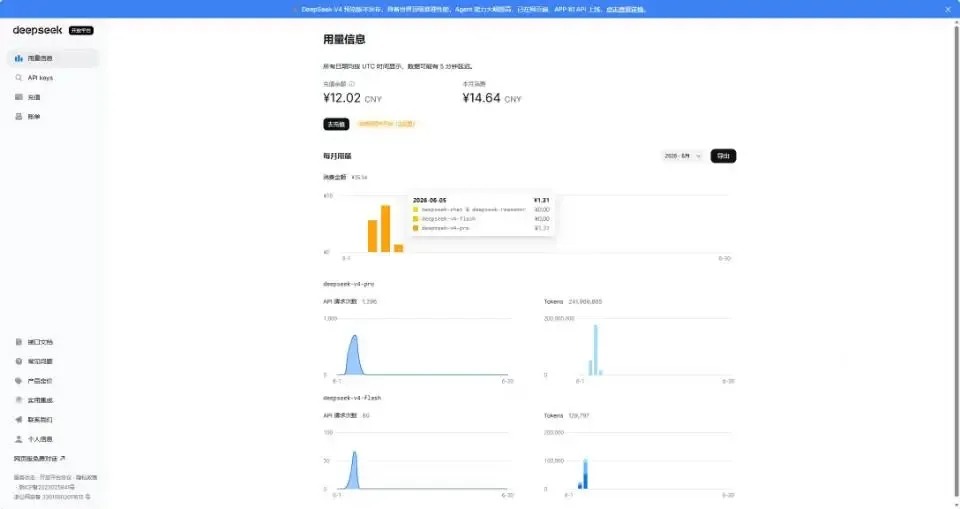Screen dimensions: 960x509
Task: Click the deepseek-v4-pro section heading
Action: (x=348, y=284)
